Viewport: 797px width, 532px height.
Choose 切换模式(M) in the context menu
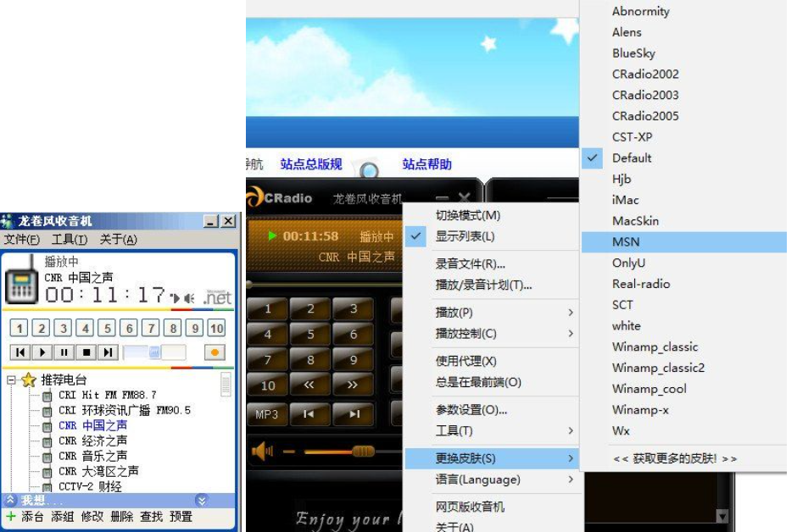click(468, 215)
